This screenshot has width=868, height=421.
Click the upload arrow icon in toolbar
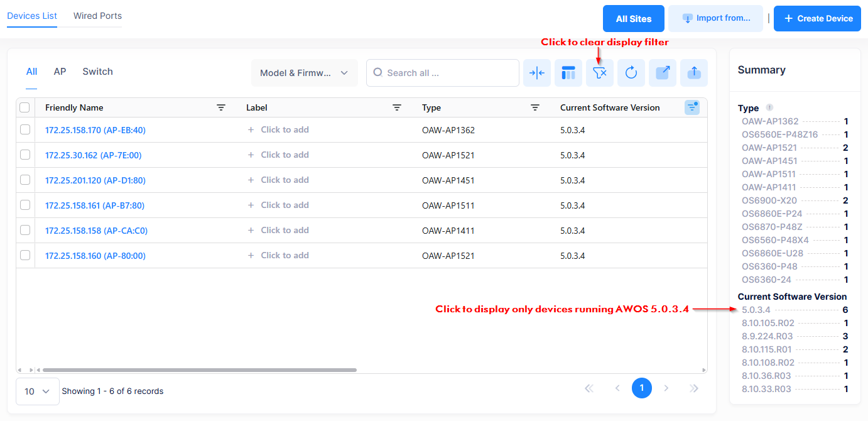[694, 73]
